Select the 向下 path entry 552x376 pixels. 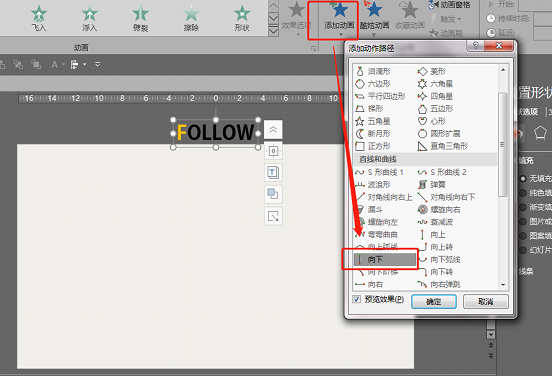point(385,260)
